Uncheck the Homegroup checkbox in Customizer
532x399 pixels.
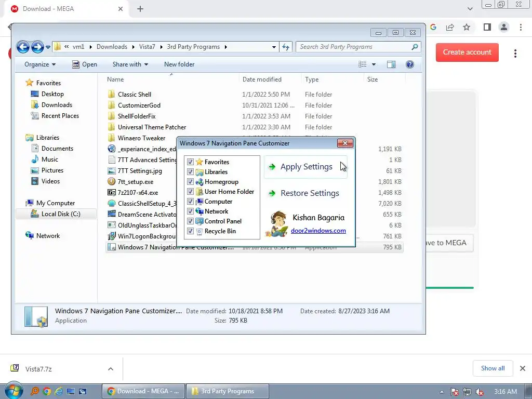tap(190, 181)
